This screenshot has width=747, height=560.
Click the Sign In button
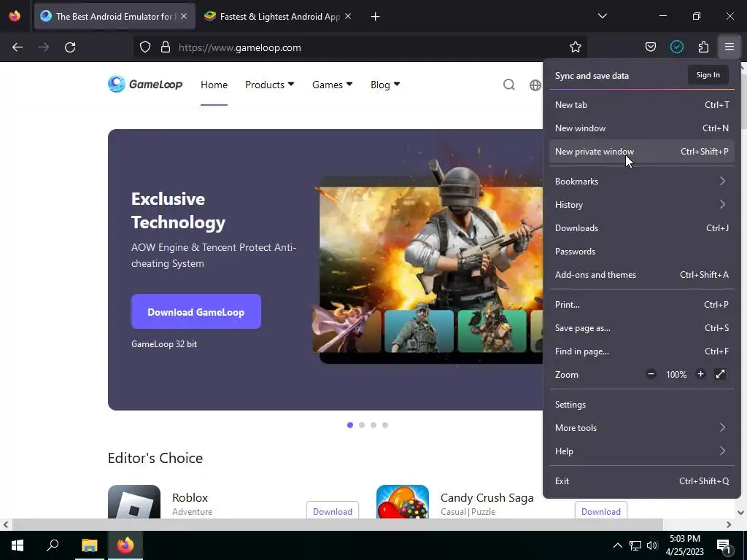(x=708, y=75)
